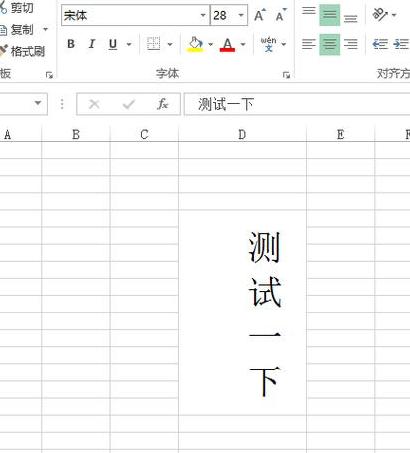
Task: Click the formula bar options dots
Action: point(62,104)
